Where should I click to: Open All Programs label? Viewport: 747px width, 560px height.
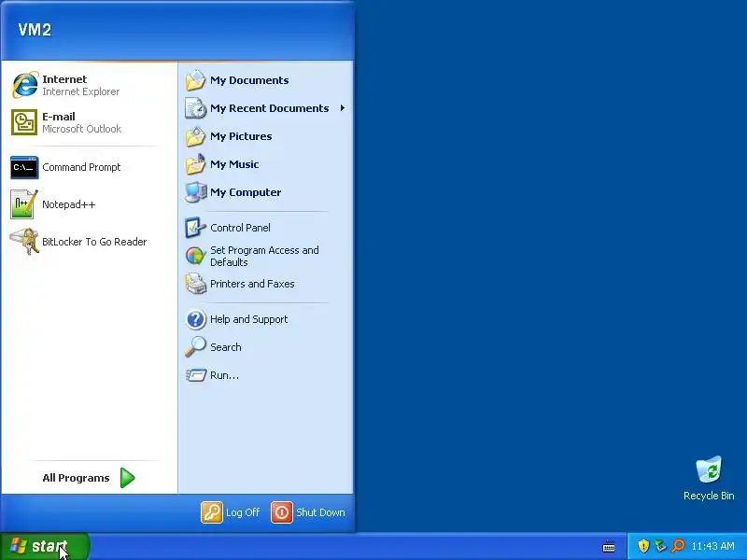point(76,478)
